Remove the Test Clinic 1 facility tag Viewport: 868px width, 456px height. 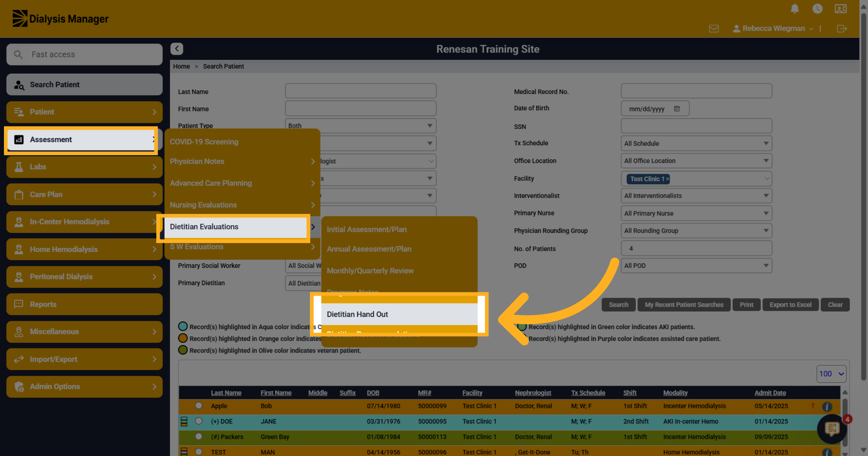(x=668, y=179)
